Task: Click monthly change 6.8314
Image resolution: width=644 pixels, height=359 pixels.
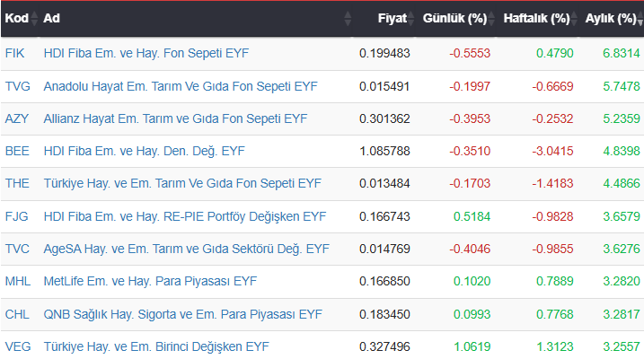Action: point(622,53)
